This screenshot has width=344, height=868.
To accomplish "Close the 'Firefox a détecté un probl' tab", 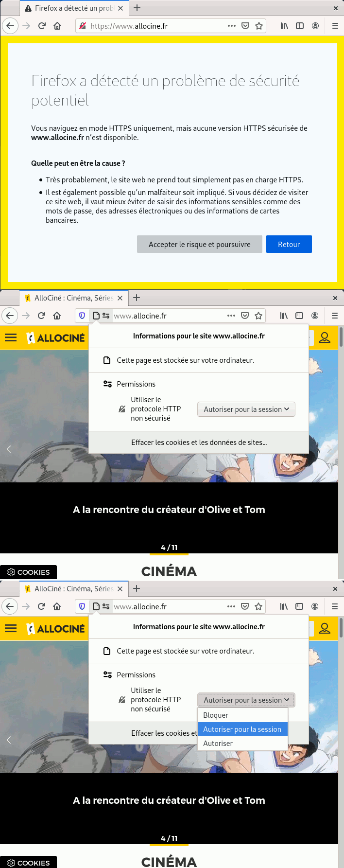I will click(120, 8).
